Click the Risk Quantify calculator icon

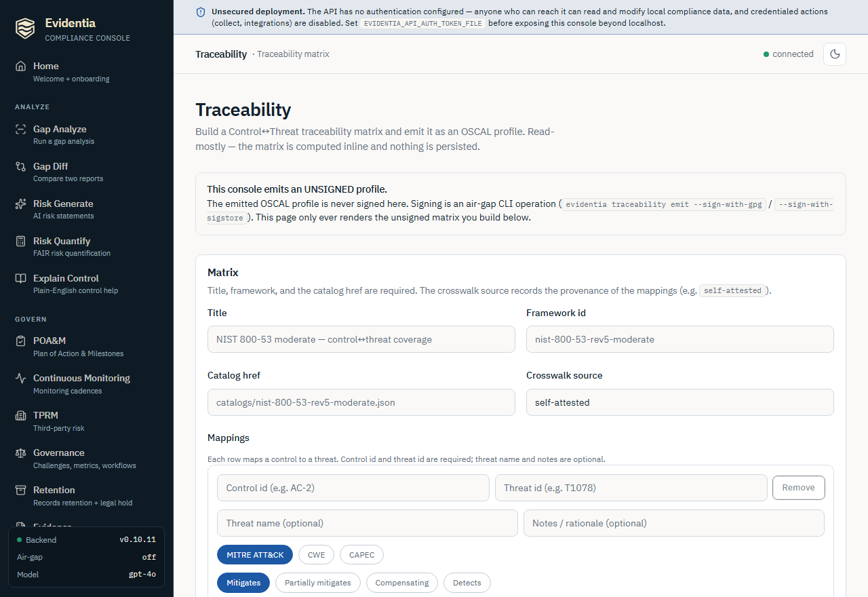(21, 241)
